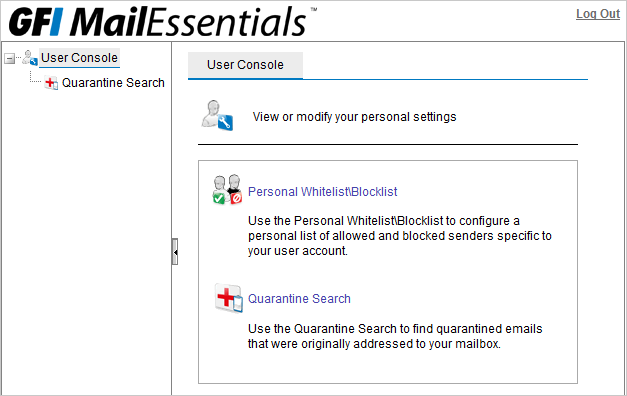Click the Quarantine Search icon in the sidebar tree
Screen dimensions: 627x396
click(x=51, y=83)
